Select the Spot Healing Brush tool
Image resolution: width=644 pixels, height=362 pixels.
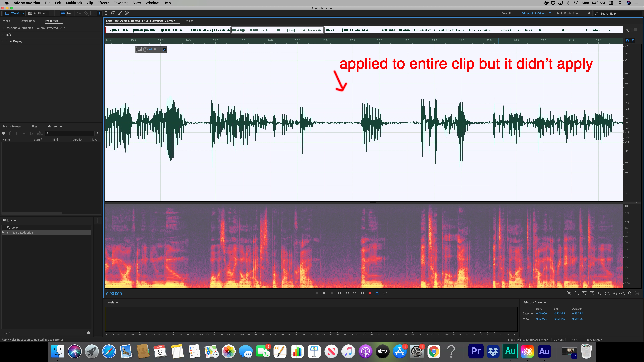(127, 13)
